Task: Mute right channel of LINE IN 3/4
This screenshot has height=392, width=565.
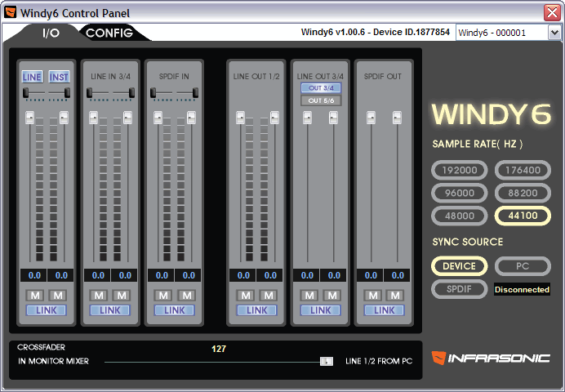Action: (x=122, y=296)
